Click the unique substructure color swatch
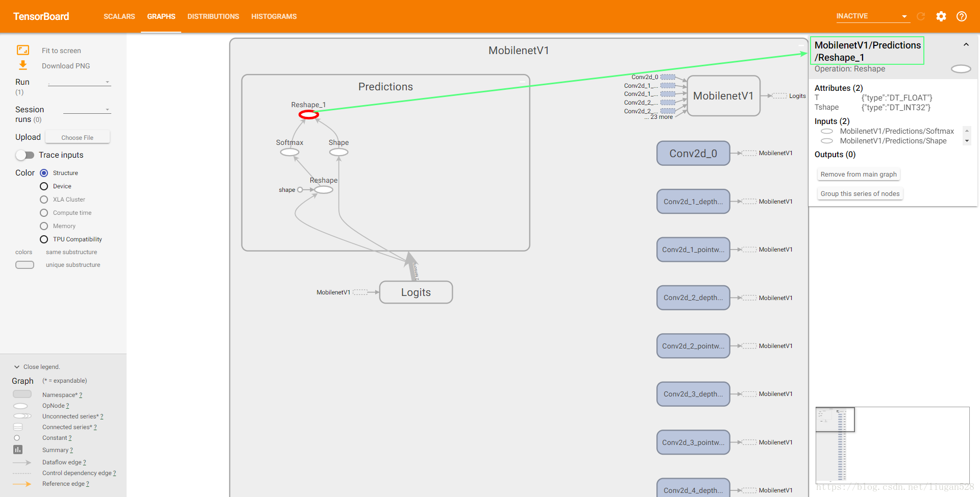 point(24,265)
